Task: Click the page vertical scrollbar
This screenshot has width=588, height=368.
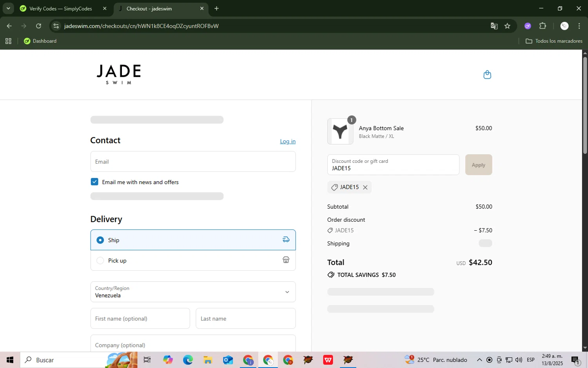Action: (585, 105)
